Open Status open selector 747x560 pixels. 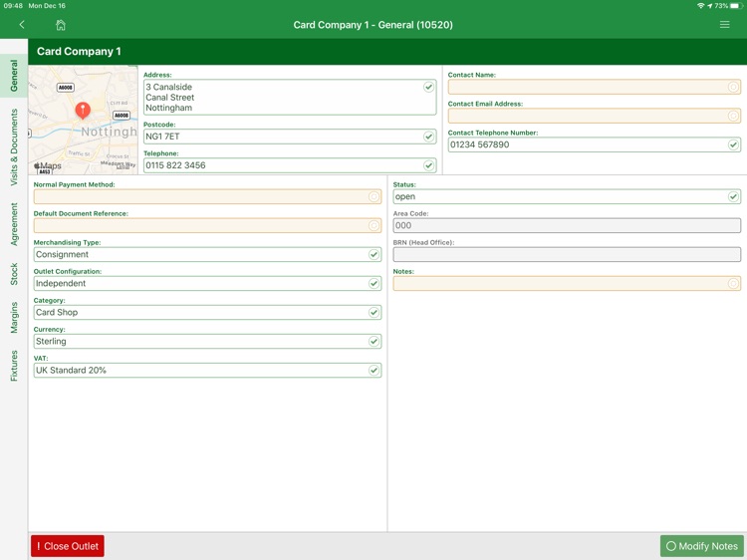click(x=567, y=197)
